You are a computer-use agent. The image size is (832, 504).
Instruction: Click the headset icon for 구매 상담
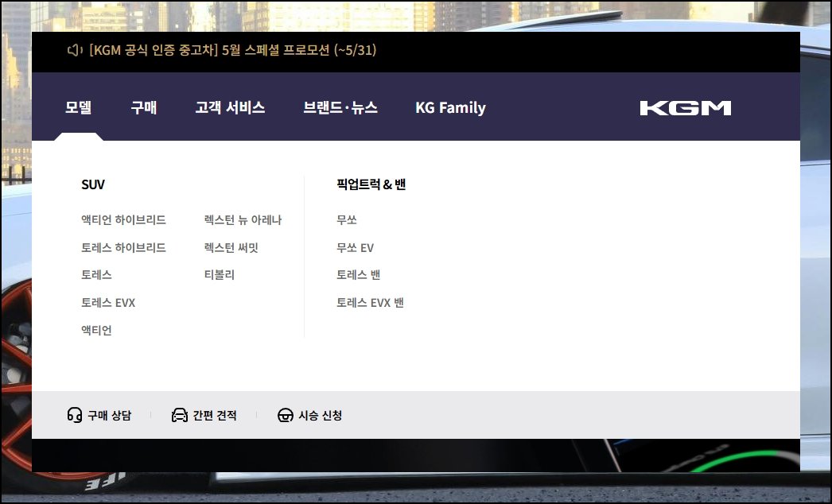tap(75, 415)
